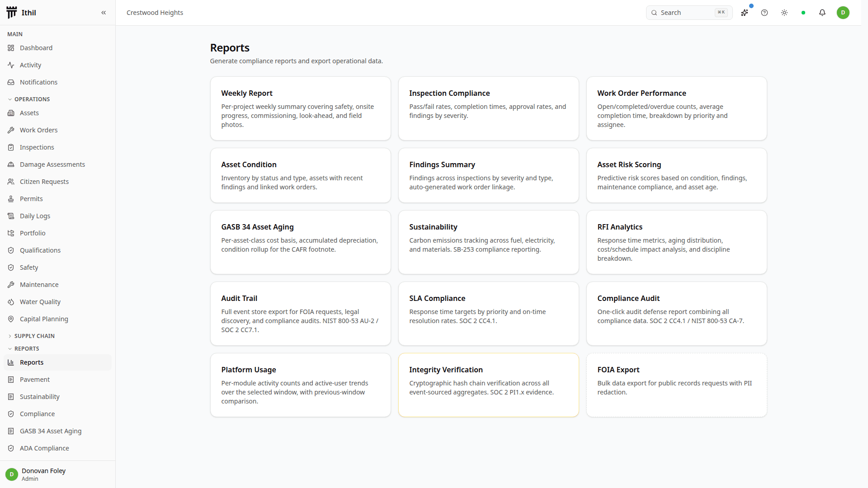The image size is (868, 488).
Task: Open the GASB 34 Asset Aging report card
Action: tap(301, 242)
